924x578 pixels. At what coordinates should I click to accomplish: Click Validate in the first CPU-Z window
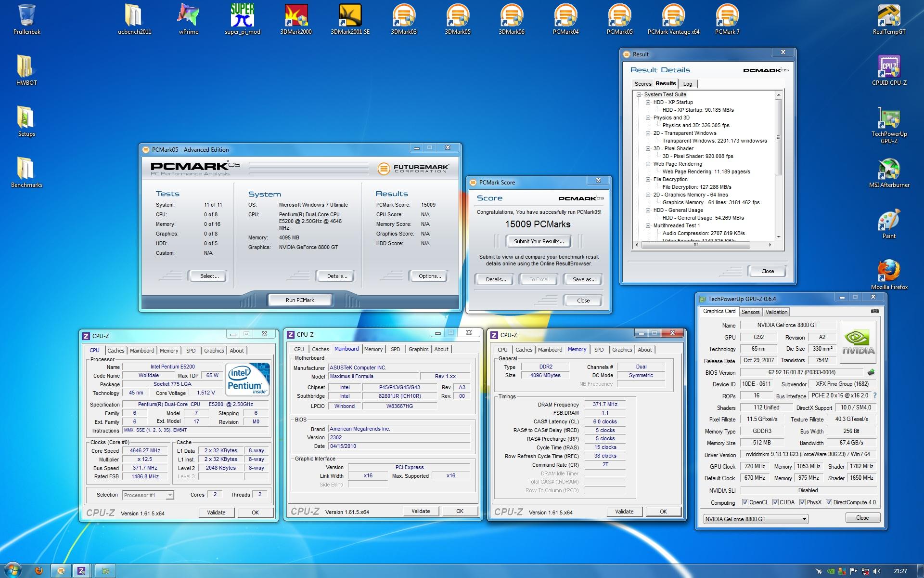[216, 512]
